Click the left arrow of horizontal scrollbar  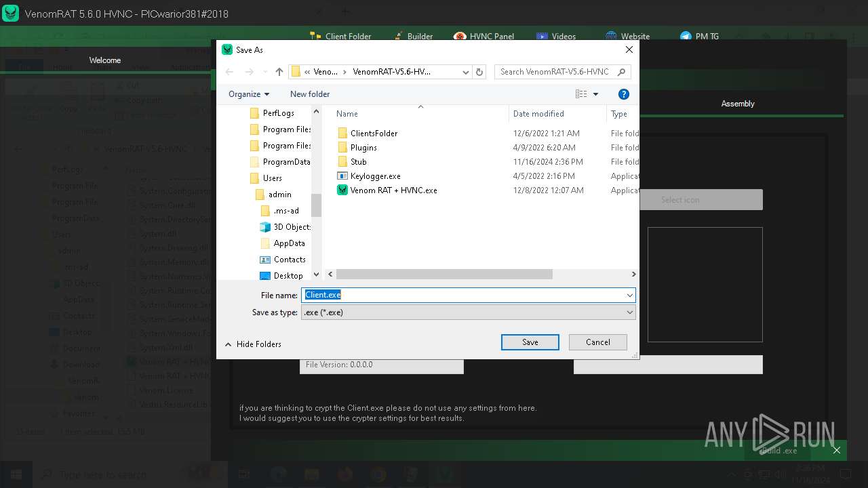point(331,274)
